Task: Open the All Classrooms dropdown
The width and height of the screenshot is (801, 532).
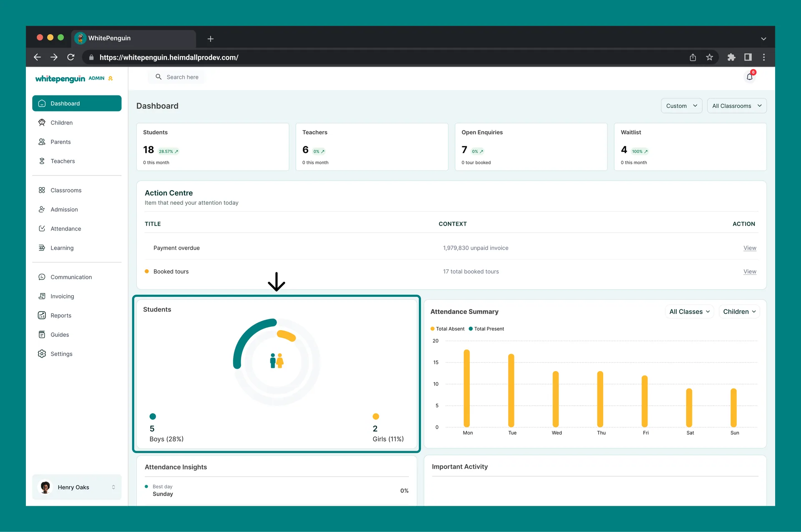Action: 737,106
